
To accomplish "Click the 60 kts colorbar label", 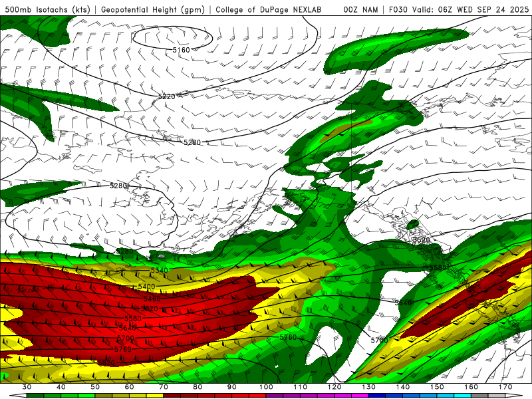I will pyautogui.click(x=129, y=387).
